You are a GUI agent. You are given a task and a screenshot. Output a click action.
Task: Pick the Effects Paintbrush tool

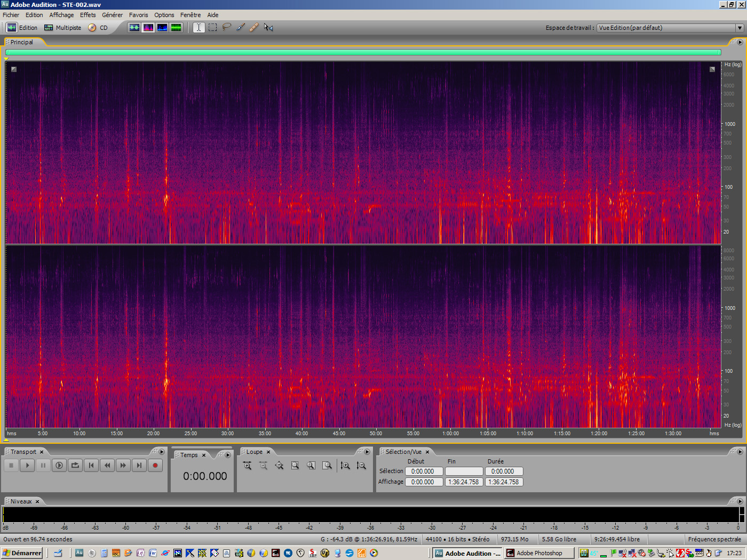(241, 27)
